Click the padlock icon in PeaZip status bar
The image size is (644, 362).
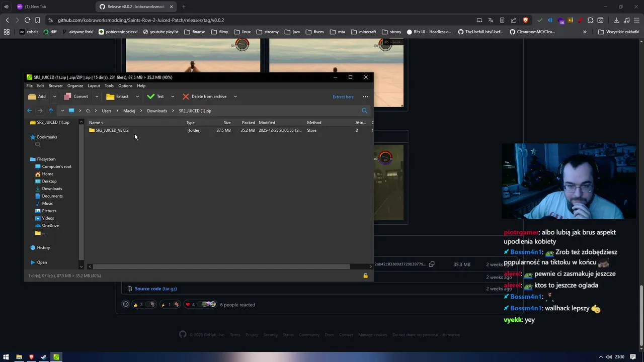(x=365, y=276)
